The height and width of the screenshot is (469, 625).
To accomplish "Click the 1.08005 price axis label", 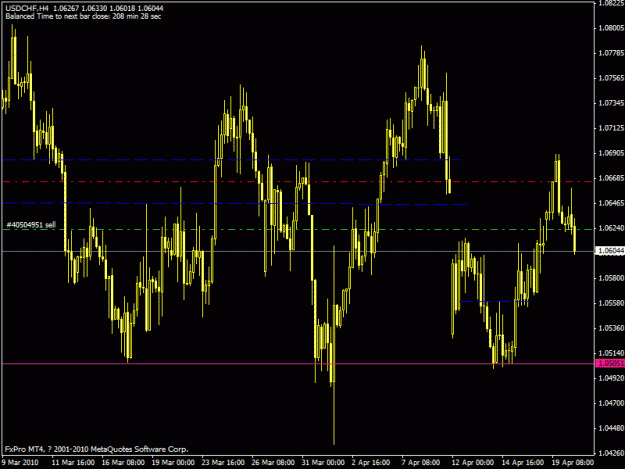I will click(611, 28).
